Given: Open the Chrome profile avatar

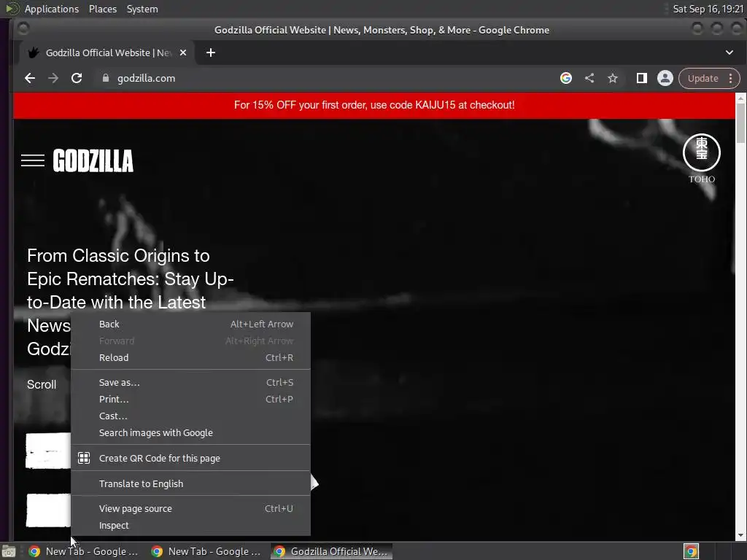Looking at the screenshot, I should tap(665, 78).
